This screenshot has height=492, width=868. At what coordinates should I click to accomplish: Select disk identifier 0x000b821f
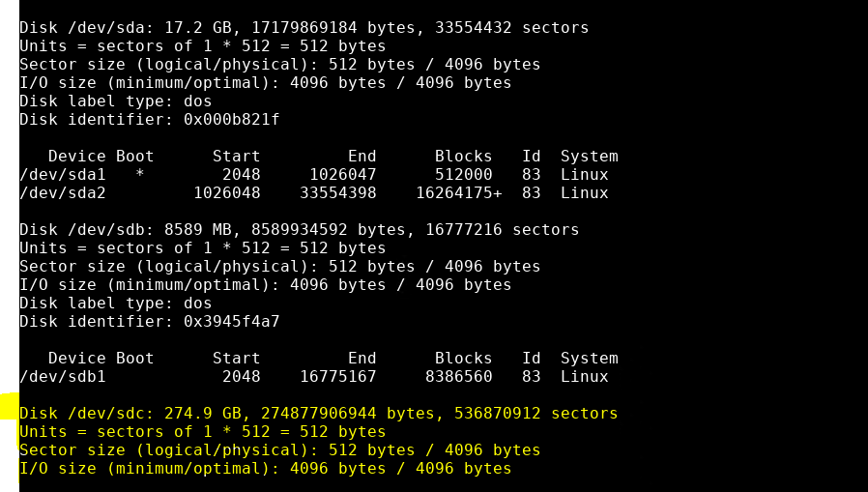click(x=231, y=120)
